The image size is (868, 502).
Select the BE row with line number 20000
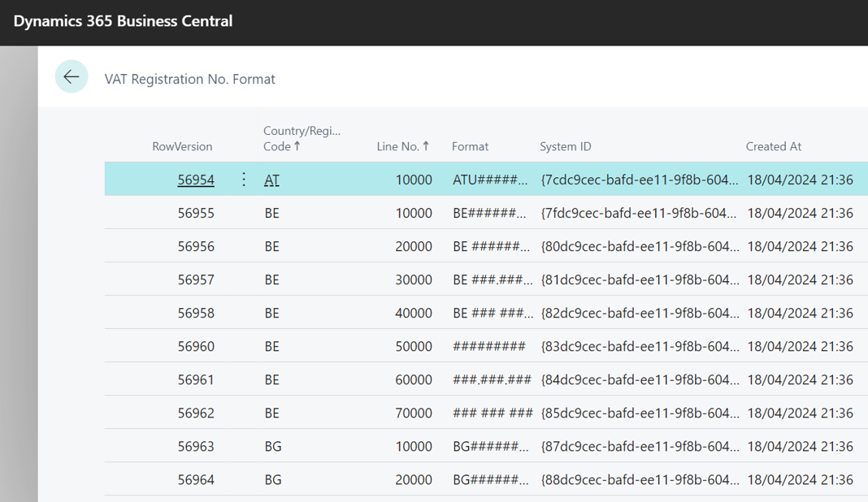(414, 246)
